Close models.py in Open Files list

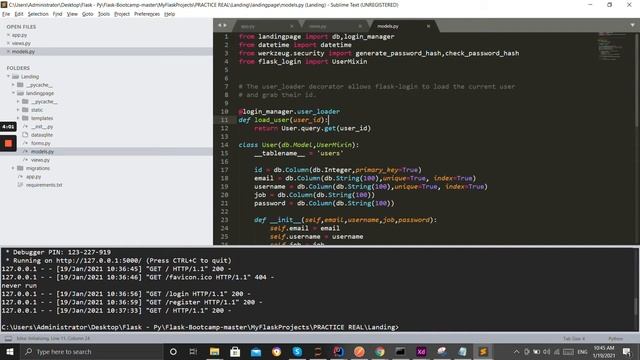pyautogui.click(x=8, y=51)
